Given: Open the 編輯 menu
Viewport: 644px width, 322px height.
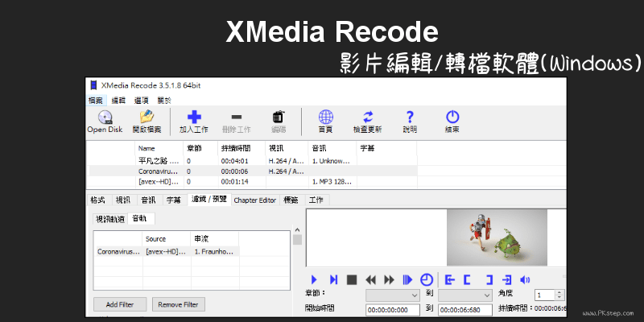Looking at the screenshot, I should point(118,100).
